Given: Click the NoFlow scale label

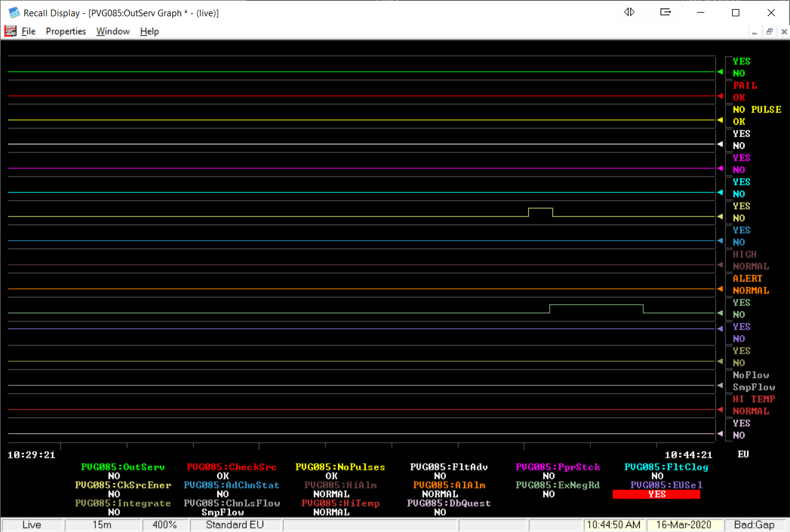Looking at the screenshot, I should click(751, 375).
